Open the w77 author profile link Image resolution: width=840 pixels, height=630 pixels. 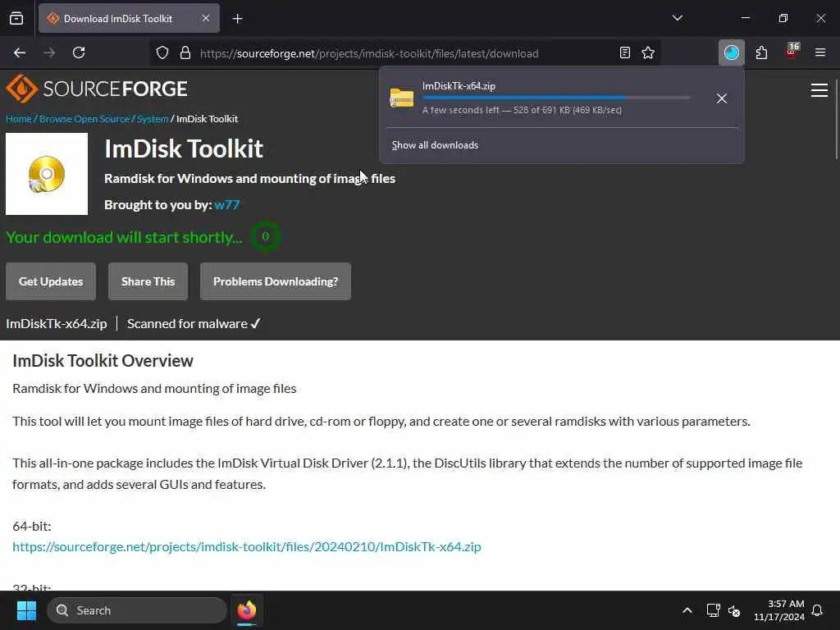tap(227, 204)
